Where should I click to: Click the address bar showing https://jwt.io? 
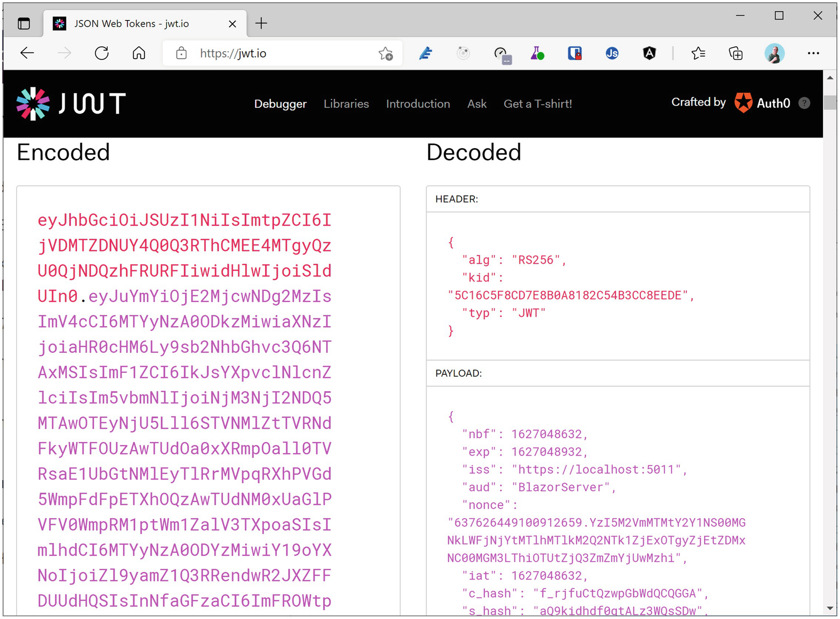coord(283,54)
